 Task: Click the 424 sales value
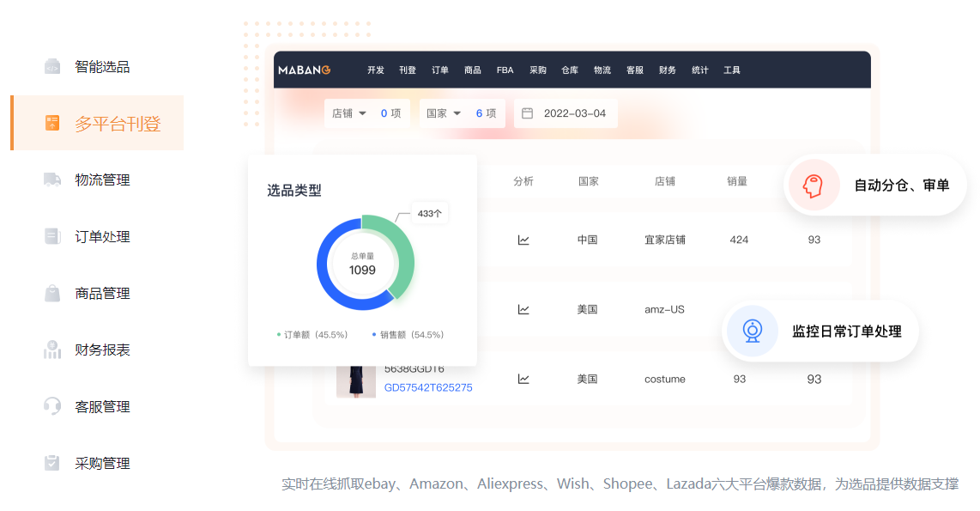pos(740,240)
